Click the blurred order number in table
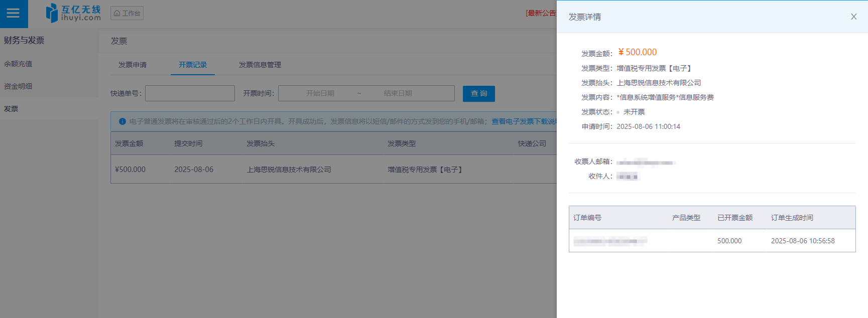868x318 pixels. [x=610, y=241]
